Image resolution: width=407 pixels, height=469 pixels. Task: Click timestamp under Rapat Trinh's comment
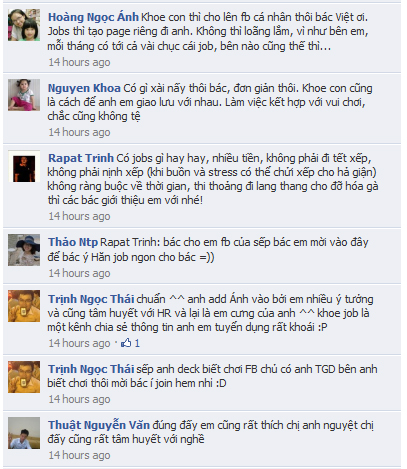(79, 216)
